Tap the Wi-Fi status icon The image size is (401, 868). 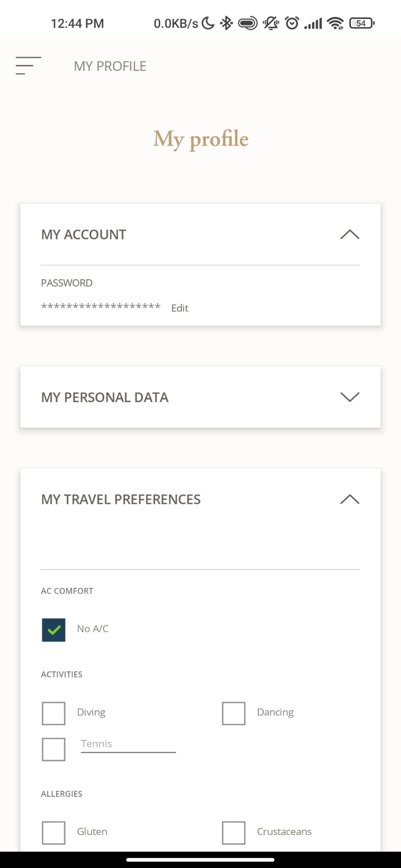pyautogui.click(x=336, y=23)
